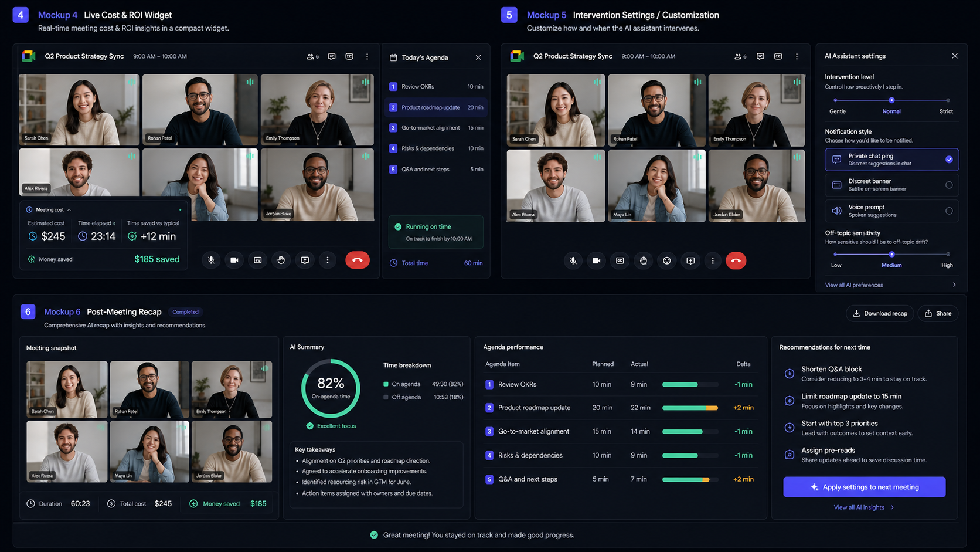
Task: Open Time elapsed dropdown in cost widget
Action: [114, 223]
